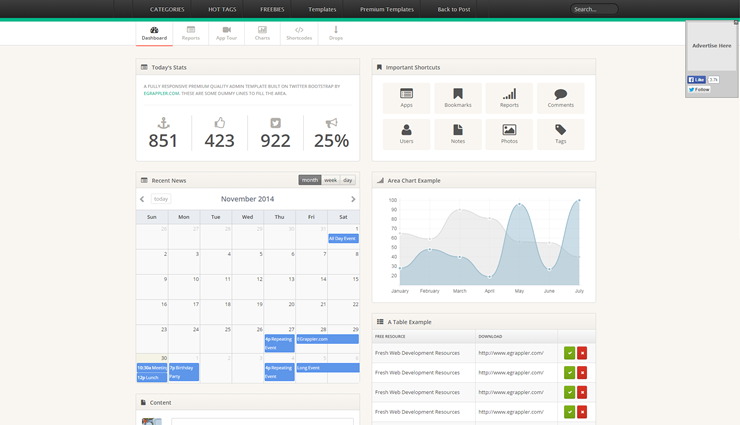Viewport: 740px width, 425px height.
Task: Close the Advertise Here side panel
Action: click(736, 22)
